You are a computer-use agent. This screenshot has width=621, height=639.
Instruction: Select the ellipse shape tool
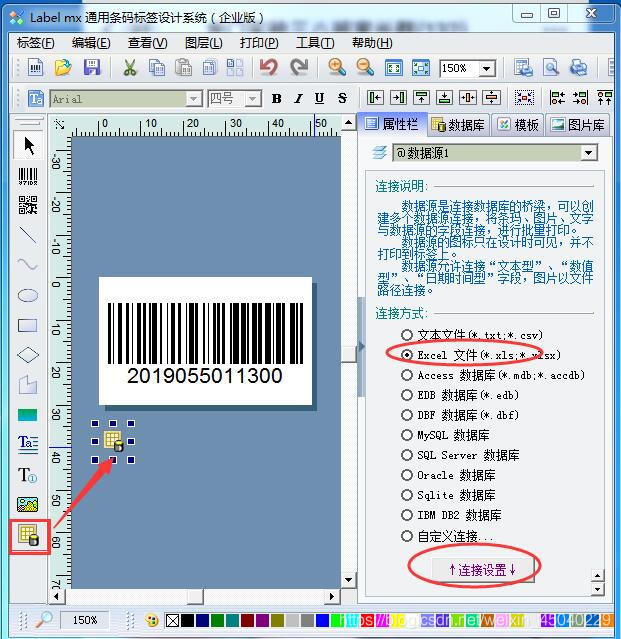tap(28, 295)
